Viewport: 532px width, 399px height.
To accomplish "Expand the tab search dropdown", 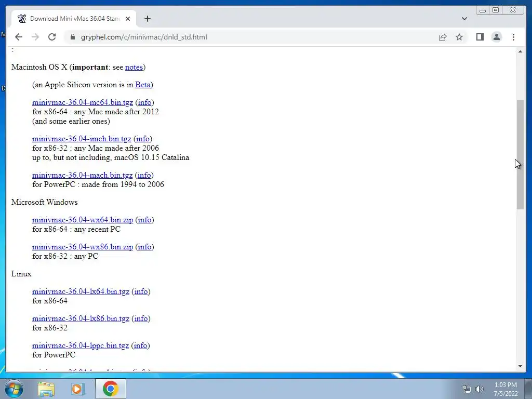I will 464,19.
